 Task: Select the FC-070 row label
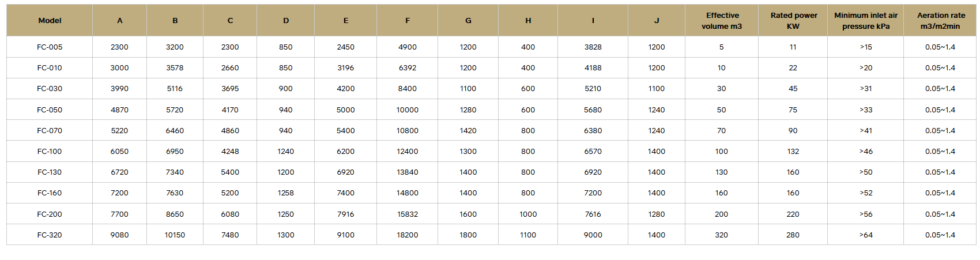coord(50,131)
